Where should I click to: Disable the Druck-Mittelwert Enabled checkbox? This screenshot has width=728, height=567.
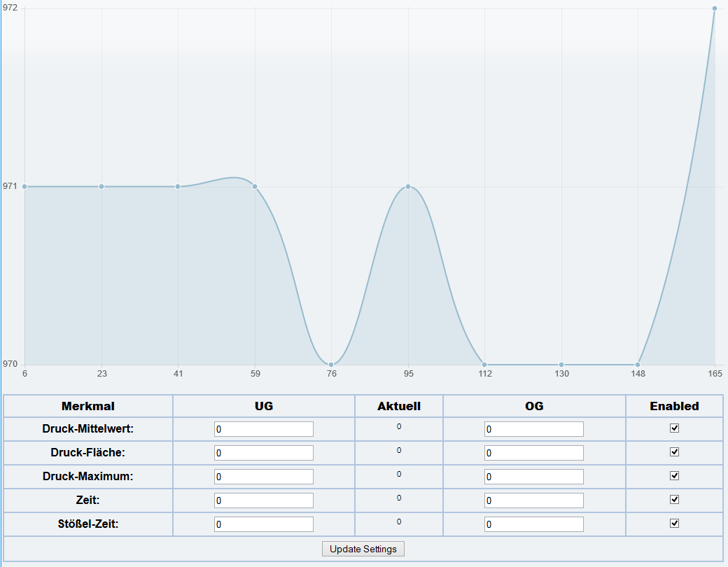[x=675, y=428]
